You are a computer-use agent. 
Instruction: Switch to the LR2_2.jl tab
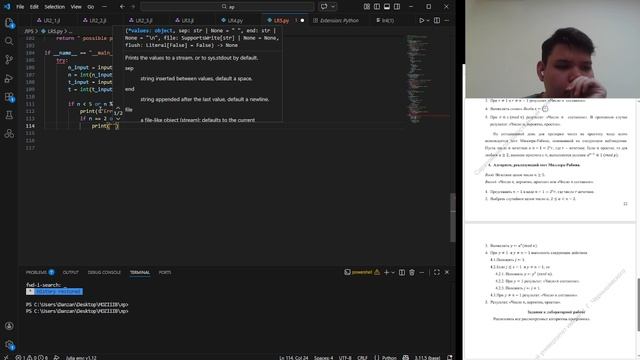pyautogui.click(x=95, y=20)
